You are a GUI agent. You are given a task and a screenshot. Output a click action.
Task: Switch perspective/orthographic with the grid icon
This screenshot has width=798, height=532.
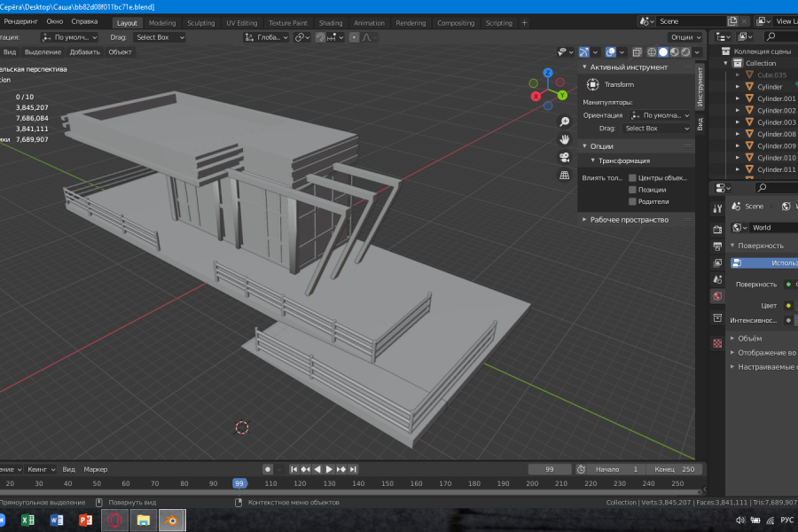(564, 176)
